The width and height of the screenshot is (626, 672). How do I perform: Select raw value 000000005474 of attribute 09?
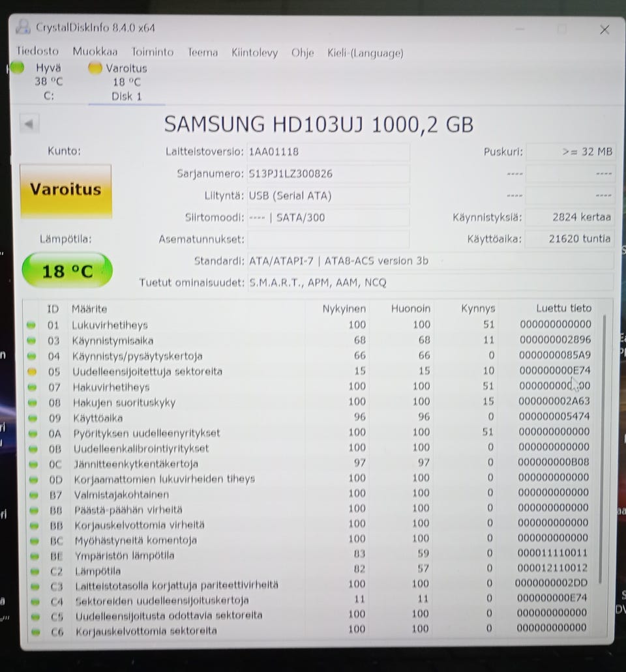coord(554,416)
